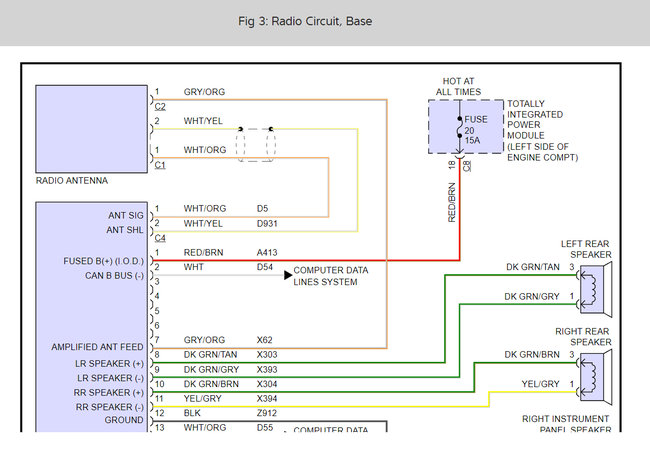This screenshot has width=650, height=451.
Task: Click circuit code 'D5'
Action: click(x=262, y=209)
